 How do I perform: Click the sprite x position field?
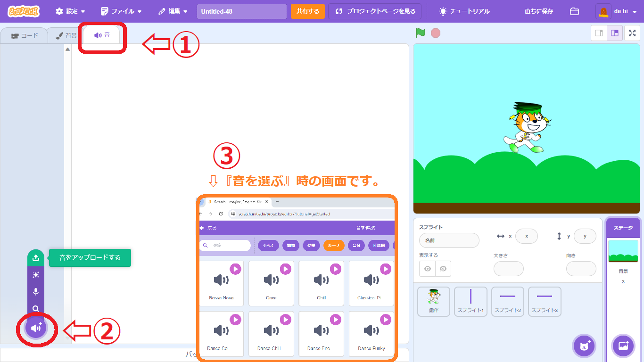pyautogui.click(x=527, y=236)
